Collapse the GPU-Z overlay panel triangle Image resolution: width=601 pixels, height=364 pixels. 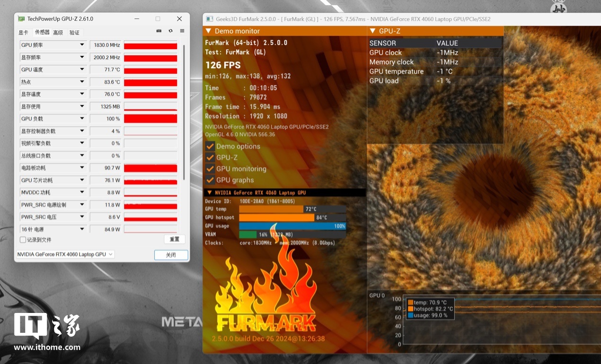point(372,31)
